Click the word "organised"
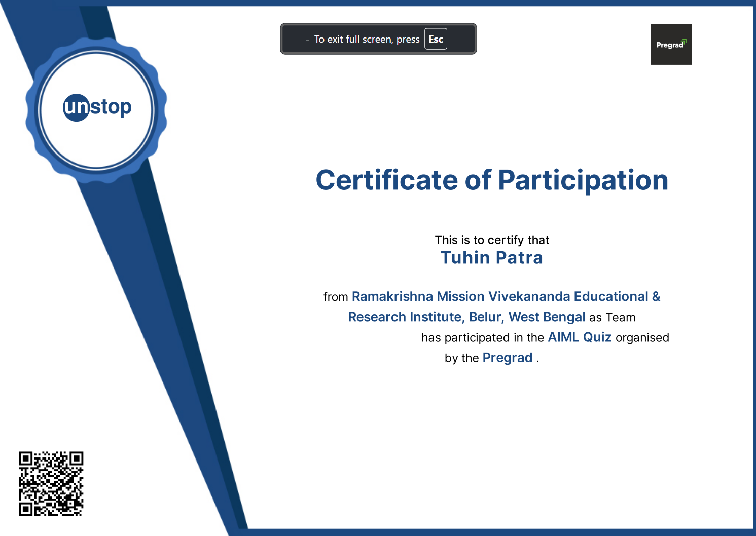Viewport: 756px width, 536px height. (x=642, y=338)
